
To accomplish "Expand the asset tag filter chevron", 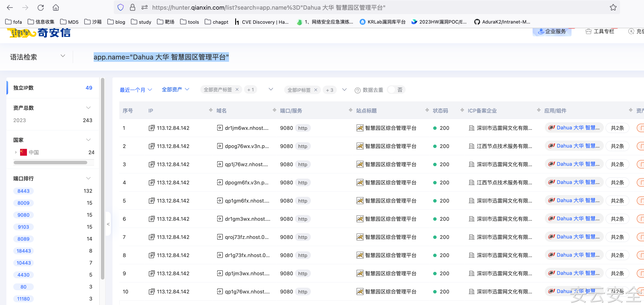I will point(271,89).
